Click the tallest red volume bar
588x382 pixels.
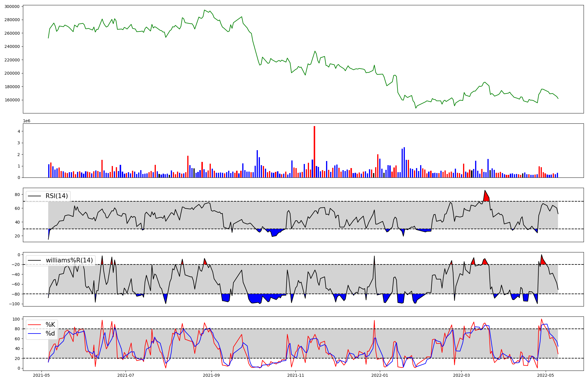click(x=314, y=151)
